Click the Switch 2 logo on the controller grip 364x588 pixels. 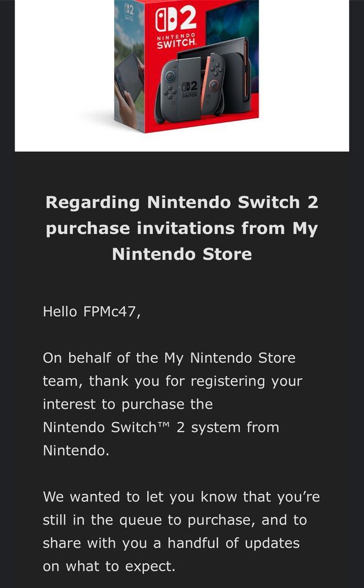[x=189, y=89]
